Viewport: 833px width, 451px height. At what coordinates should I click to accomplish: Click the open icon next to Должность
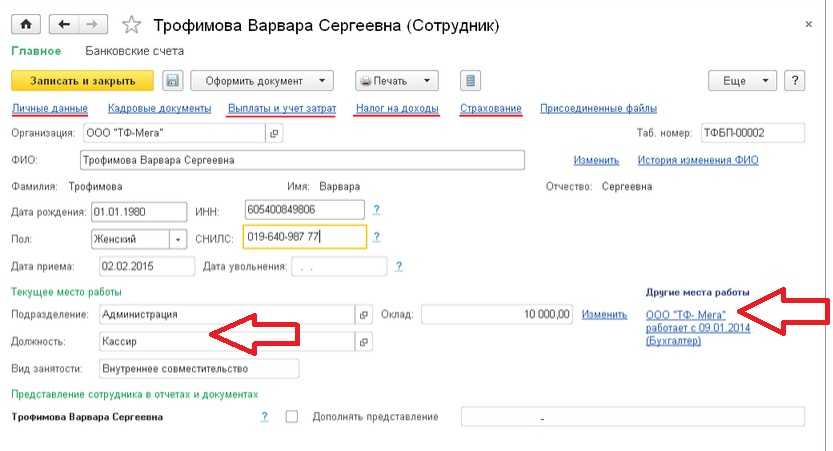pyautogui.click(x=363, y=341)
